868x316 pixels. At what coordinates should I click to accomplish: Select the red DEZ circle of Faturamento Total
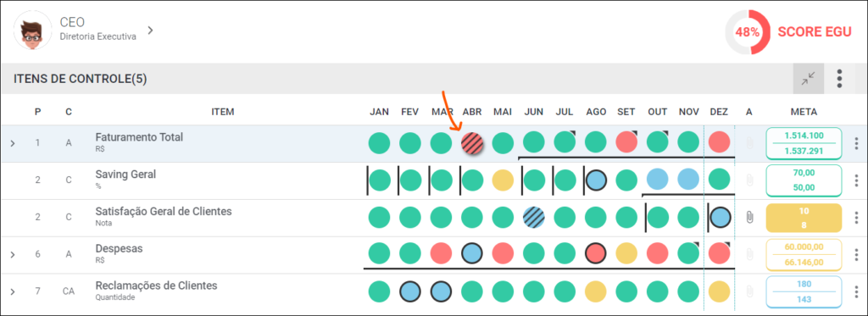pyautogui.click(x=719, y=143)
